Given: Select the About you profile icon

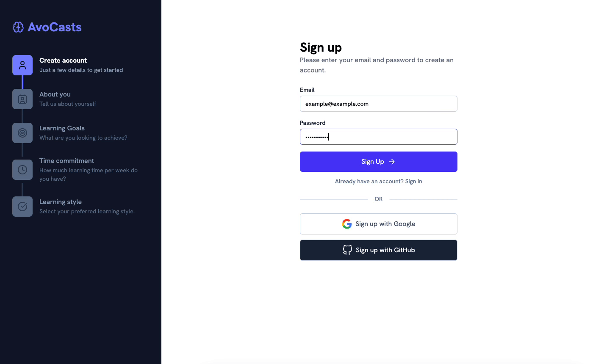Looking at the screenshot, I should (22, 99).
